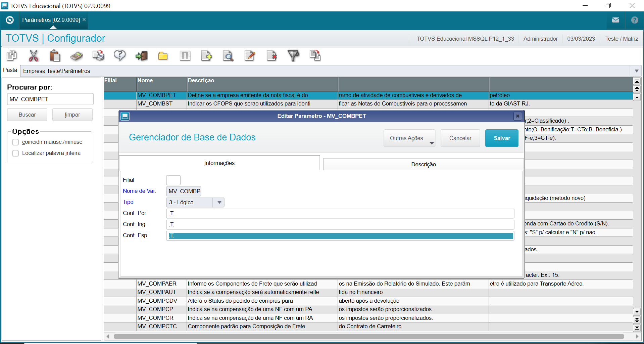The width and height of the screenshot is (644, 344).
Task: Enable coincidir maiusc./minusc checkbox
Action: pos(15,142)
